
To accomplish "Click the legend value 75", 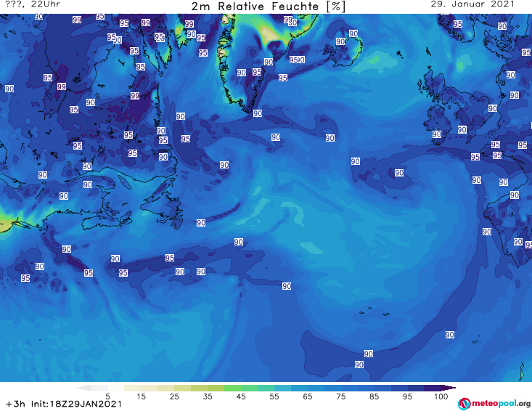I will (x=340, y=396).
